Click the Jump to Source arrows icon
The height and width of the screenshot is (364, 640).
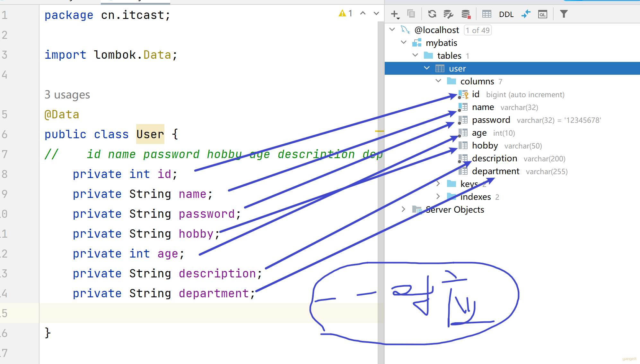point(526,14)
